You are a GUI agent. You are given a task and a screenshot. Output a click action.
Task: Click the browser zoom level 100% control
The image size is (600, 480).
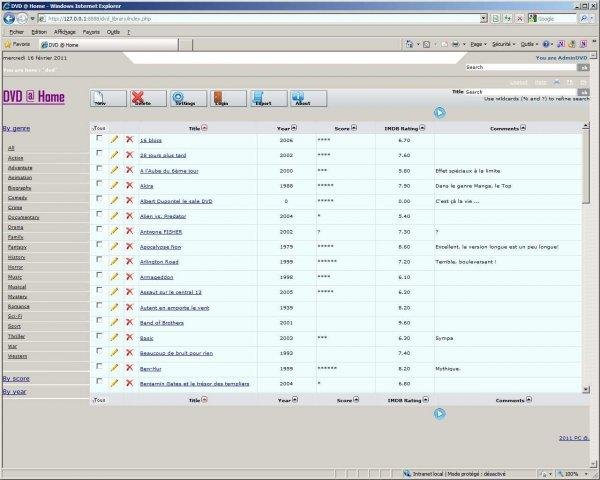click(x=575, y=474)
